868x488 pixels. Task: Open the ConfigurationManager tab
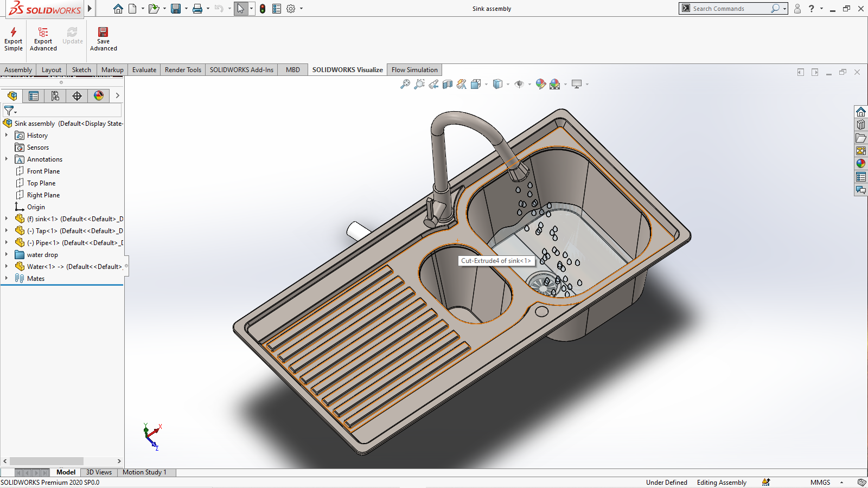55,96
